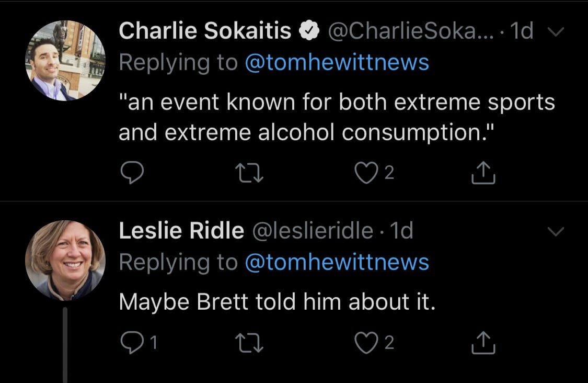Open the @leslieridle handle
Screen dimensions: 588x383
[x=313, y=231]
